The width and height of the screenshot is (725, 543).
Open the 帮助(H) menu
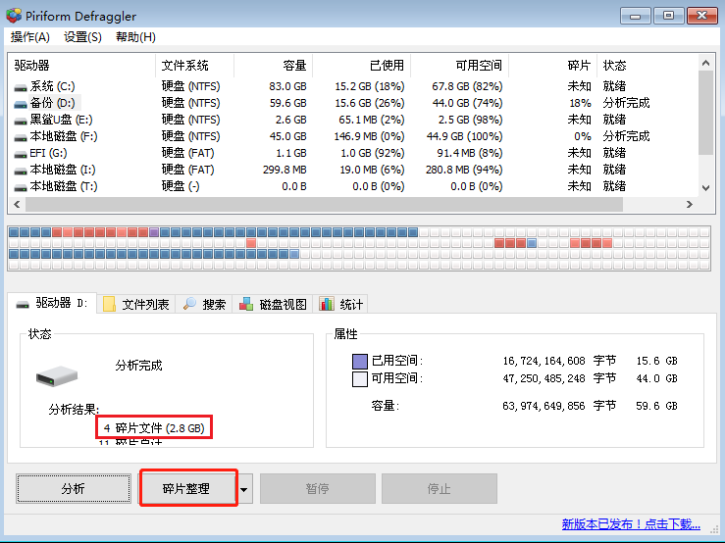tap(135, 37)
